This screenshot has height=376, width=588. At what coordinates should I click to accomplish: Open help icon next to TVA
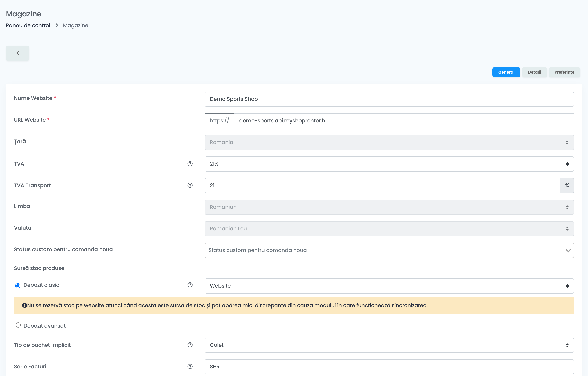coord(190,164)
